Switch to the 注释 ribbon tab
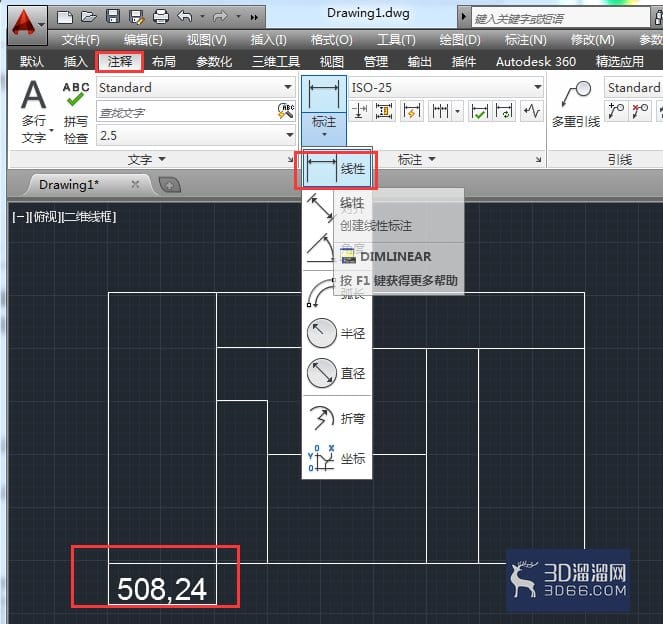This screenshot has height=624, width=663. 120,62
